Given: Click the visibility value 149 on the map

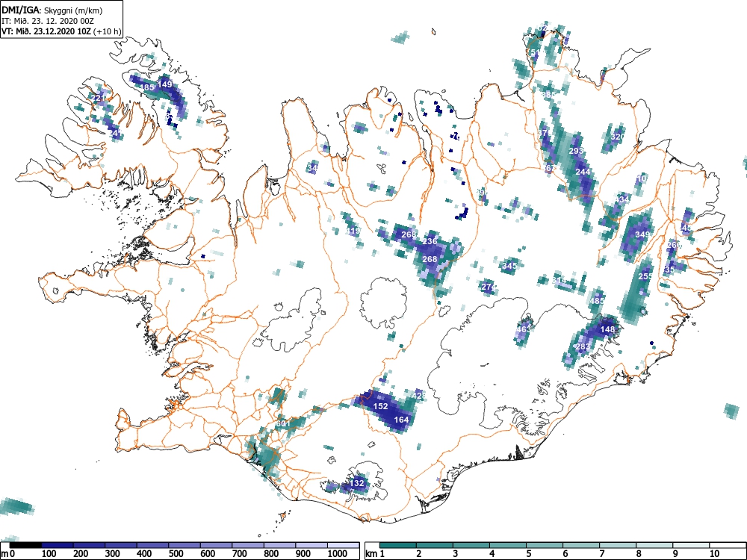Looking at the screenshot, I should point(165,84).
